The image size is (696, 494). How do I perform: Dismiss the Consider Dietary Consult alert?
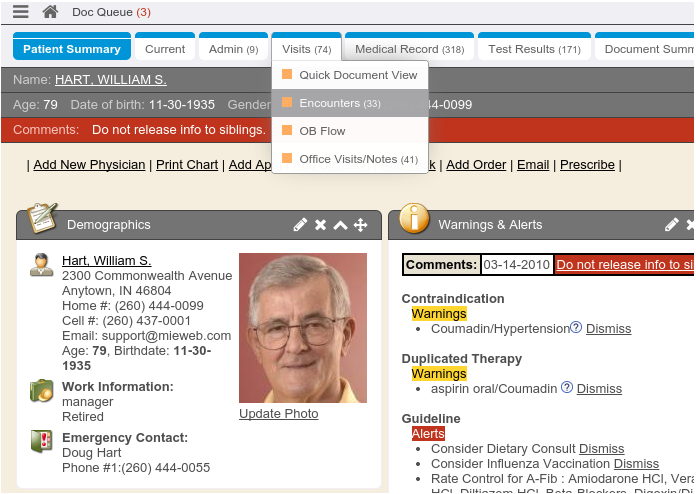[601, 449]
